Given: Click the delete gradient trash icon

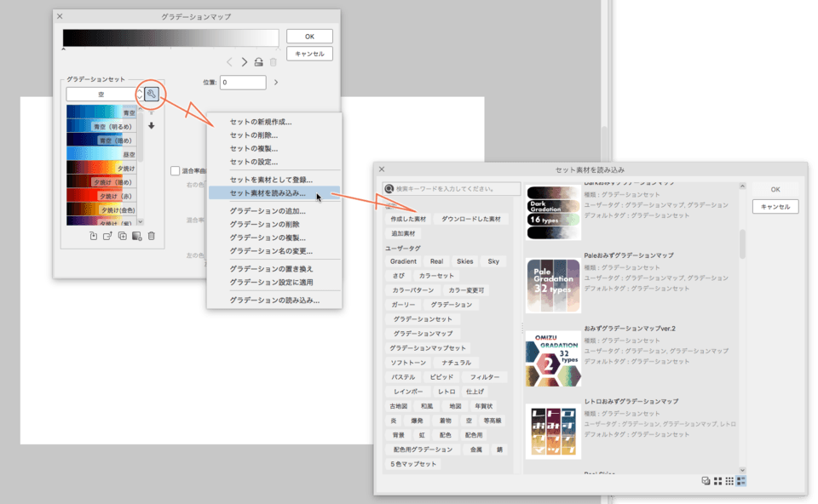Looking at the screenshot, I should [152, 237].
